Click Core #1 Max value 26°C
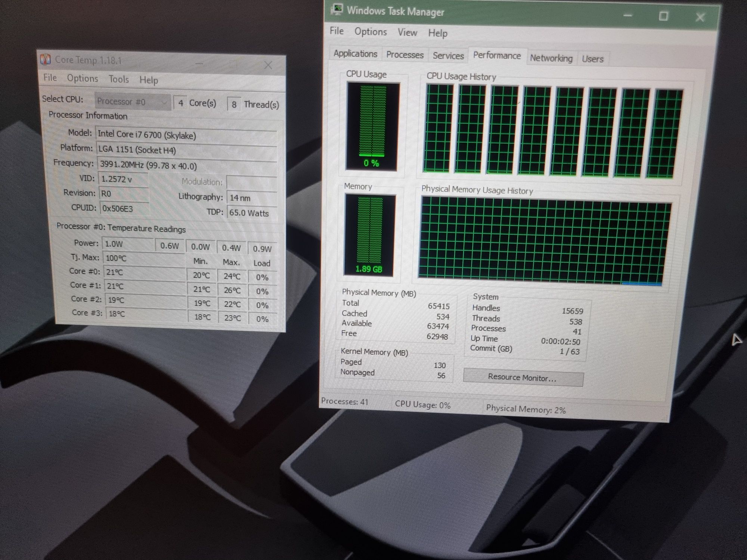Screen dimensions: 747x560 point(232,290)
